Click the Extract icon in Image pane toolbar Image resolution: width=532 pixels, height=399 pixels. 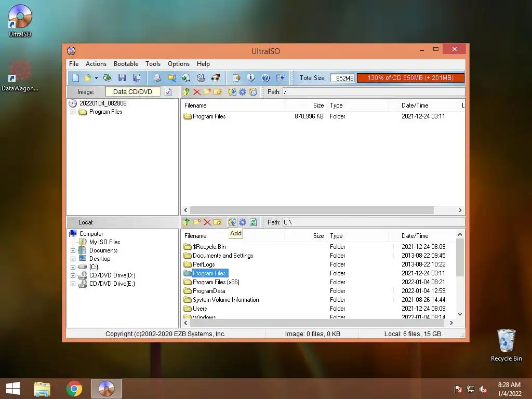pos(232,92)
